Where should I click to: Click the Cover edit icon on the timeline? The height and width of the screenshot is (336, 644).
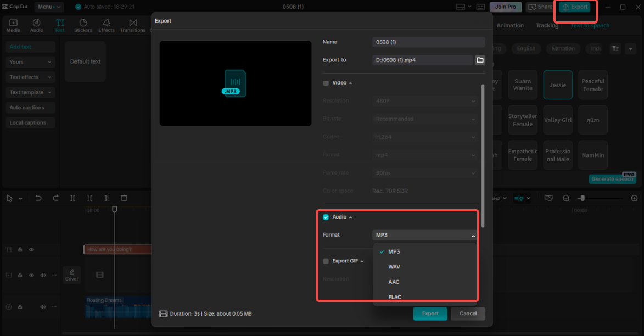point(71,275)
